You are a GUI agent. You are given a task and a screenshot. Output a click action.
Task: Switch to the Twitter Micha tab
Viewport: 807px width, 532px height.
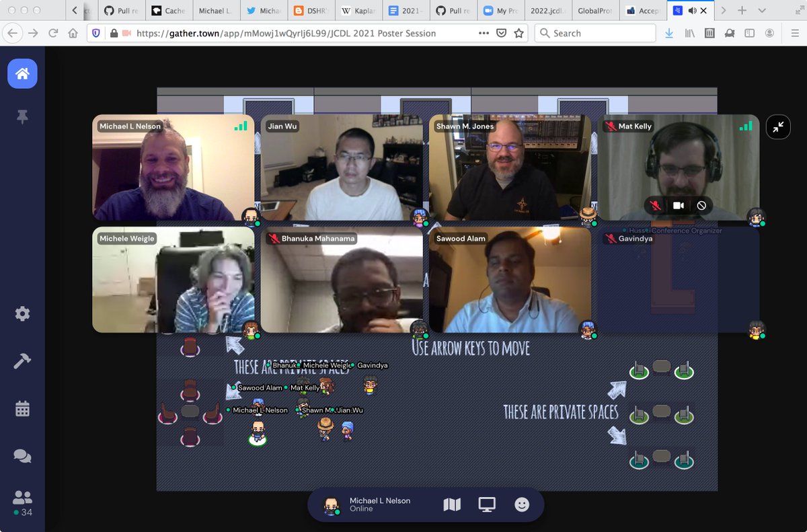point(264,11)
